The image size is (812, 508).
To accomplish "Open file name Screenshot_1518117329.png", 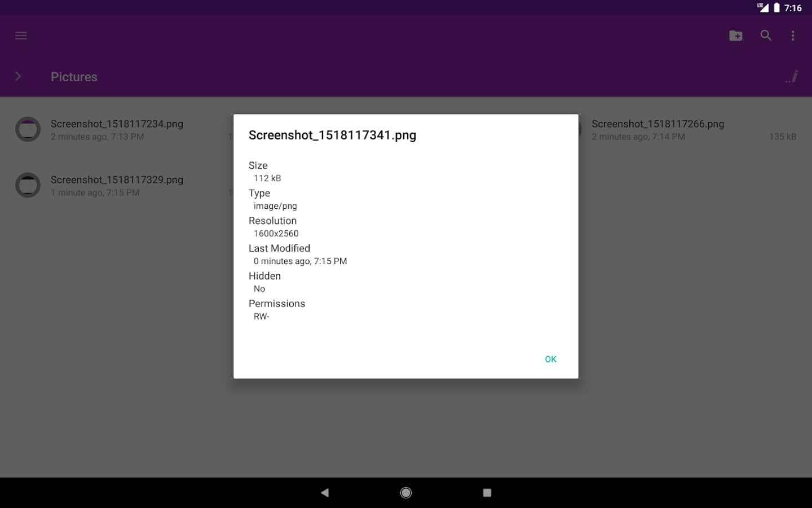I will pyautogui.click(x=117, y=179).
